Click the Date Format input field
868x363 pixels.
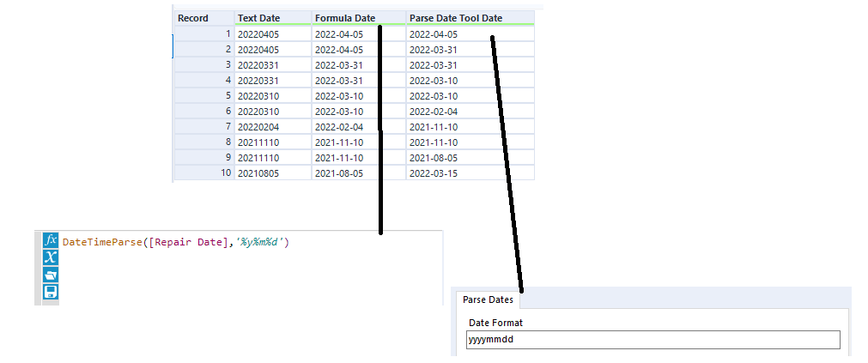653,340
